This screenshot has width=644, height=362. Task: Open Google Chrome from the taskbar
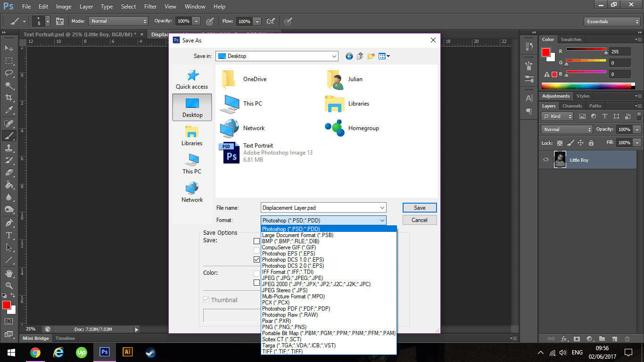click(x=35, y=352)
